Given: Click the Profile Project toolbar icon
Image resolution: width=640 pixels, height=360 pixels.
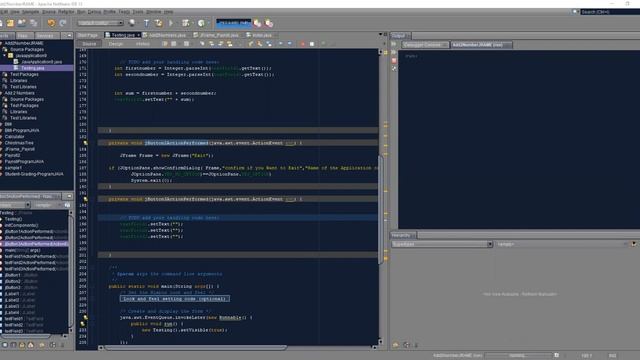Looking at the screenshot, I should click(x=201, y=23).
